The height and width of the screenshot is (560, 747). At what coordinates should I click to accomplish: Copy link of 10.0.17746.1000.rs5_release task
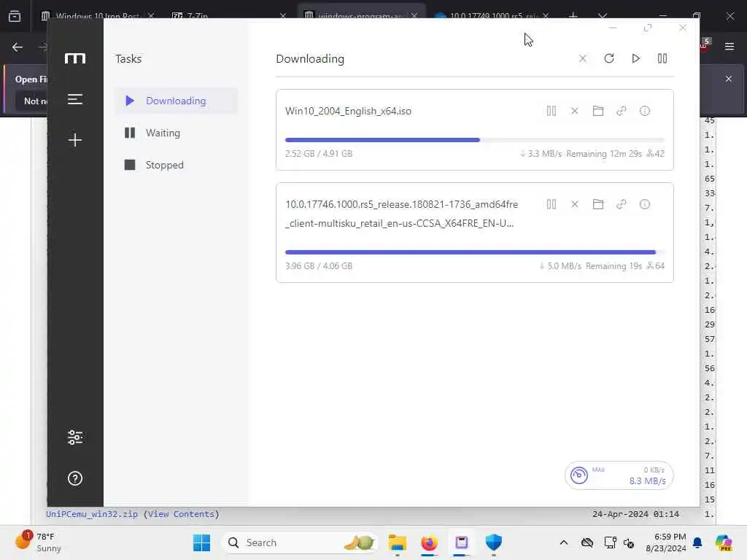622,204
